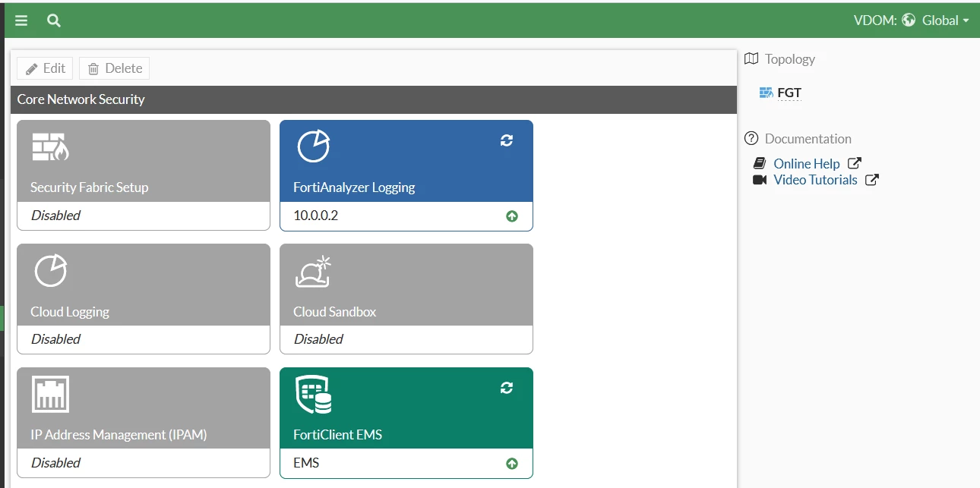
Task: Click the search magnifier icon
Action: coord(53,20)
